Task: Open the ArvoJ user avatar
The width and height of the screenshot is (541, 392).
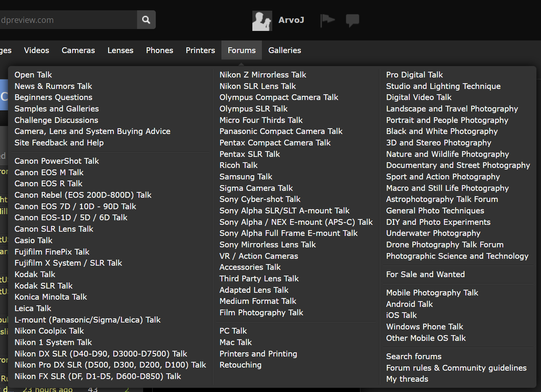Action: (262, 21)
